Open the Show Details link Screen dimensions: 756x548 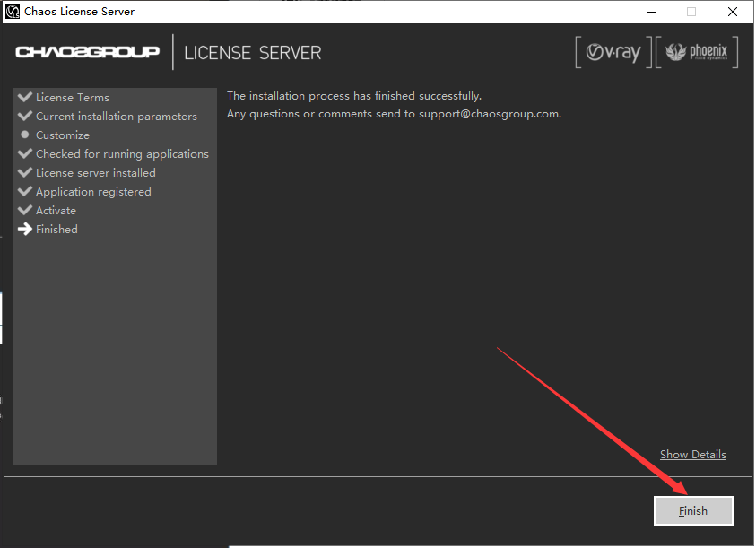coord(692,455)
